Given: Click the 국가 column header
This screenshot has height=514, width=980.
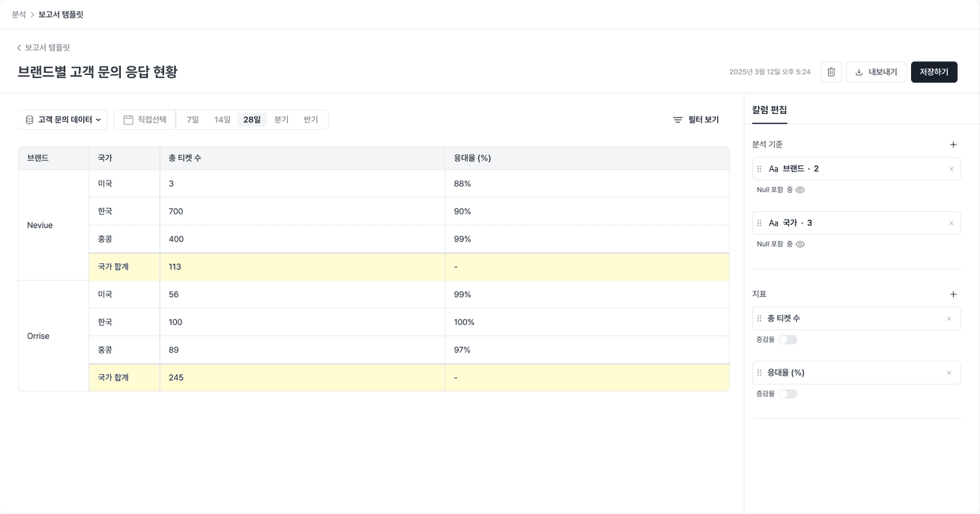Looking at the screenshot, I should pos(124,158).
